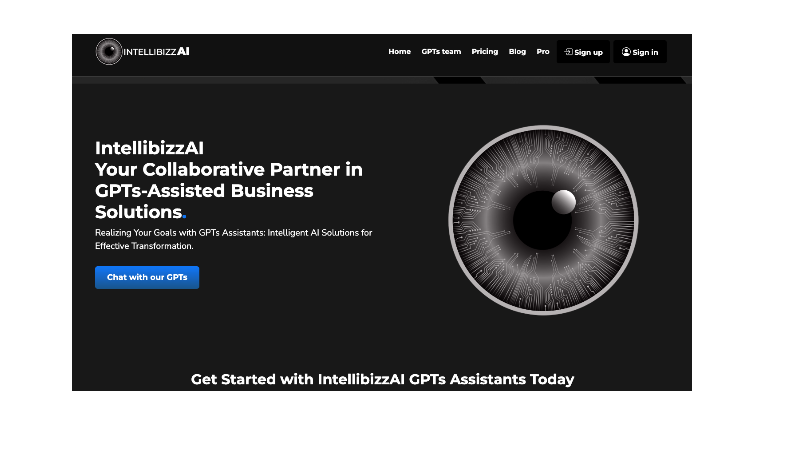The height and width of the screenshot is (460, 800).
Task: Click the 'Your Collaborative Partner in' headline line
Action: point(229,169)
